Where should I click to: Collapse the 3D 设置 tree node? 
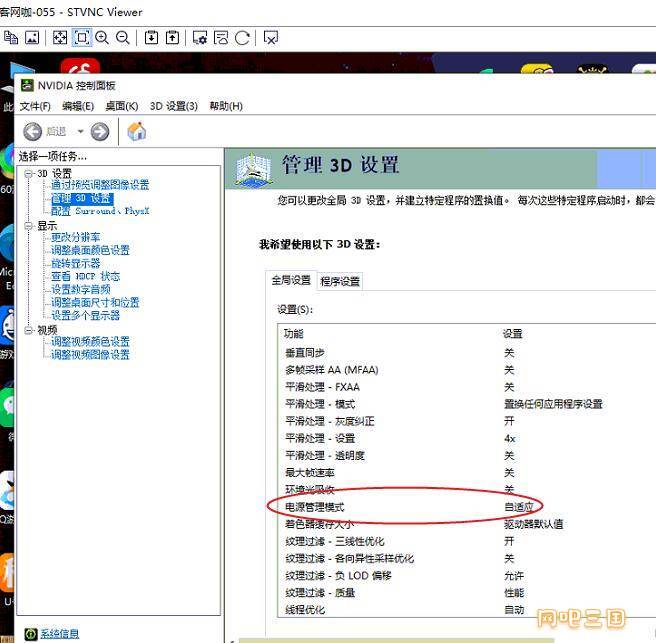28,173
